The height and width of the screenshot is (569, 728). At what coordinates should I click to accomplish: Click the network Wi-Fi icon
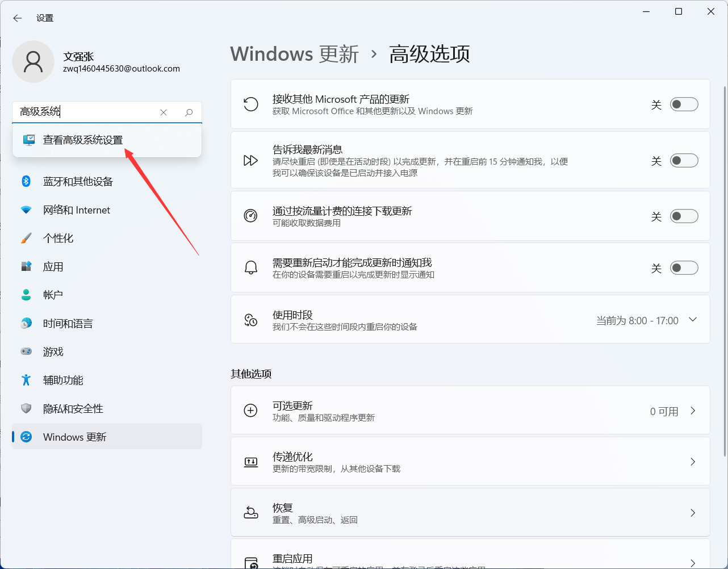26,210
